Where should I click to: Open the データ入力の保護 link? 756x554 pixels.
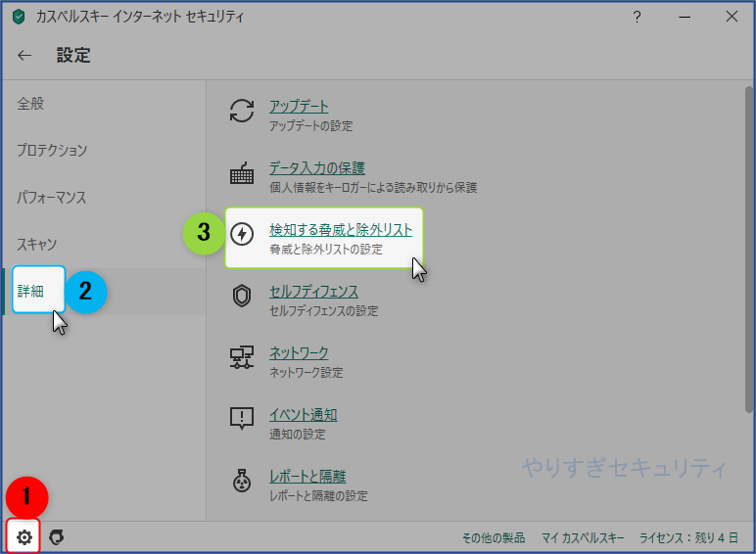point(316,168)
